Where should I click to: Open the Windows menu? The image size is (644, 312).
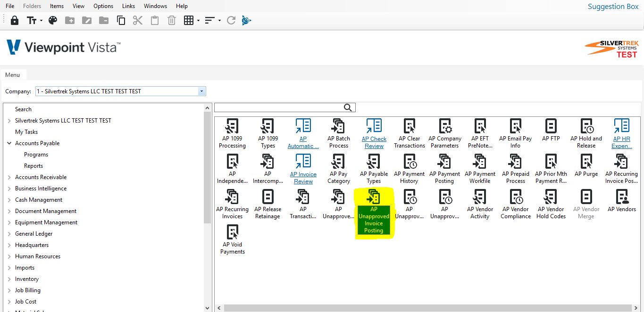155,6
